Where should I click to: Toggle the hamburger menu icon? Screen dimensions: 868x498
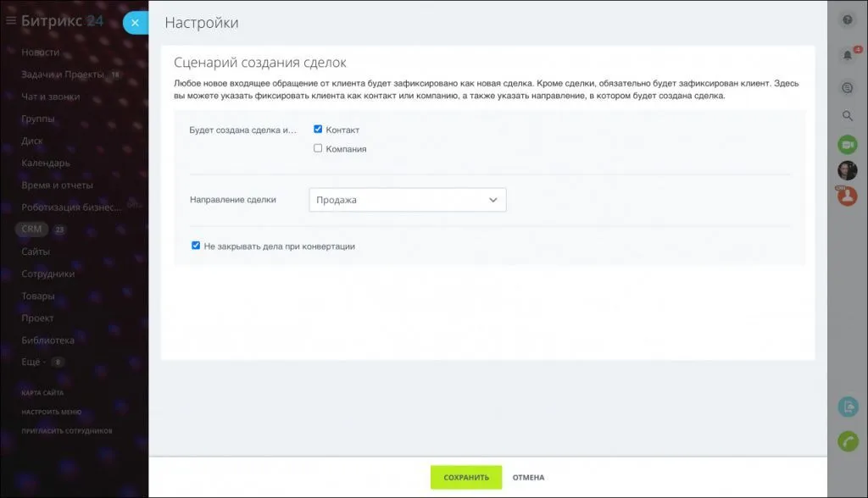tap(11, 20)
